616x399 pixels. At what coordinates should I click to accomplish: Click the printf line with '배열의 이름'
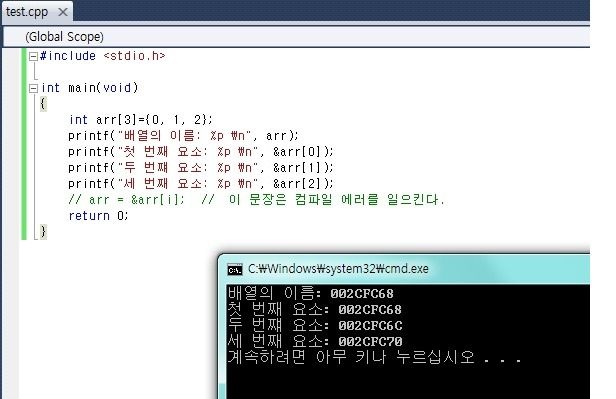[183, 136]
